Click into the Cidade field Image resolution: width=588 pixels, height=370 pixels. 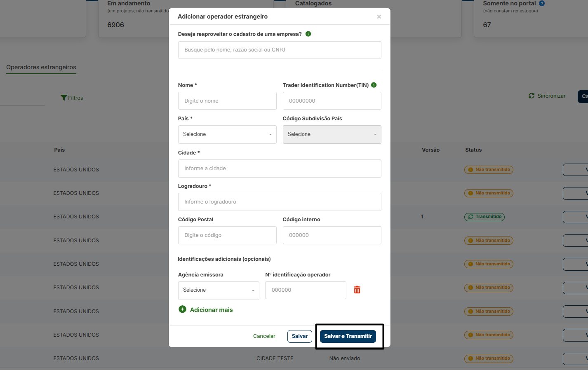280,169
